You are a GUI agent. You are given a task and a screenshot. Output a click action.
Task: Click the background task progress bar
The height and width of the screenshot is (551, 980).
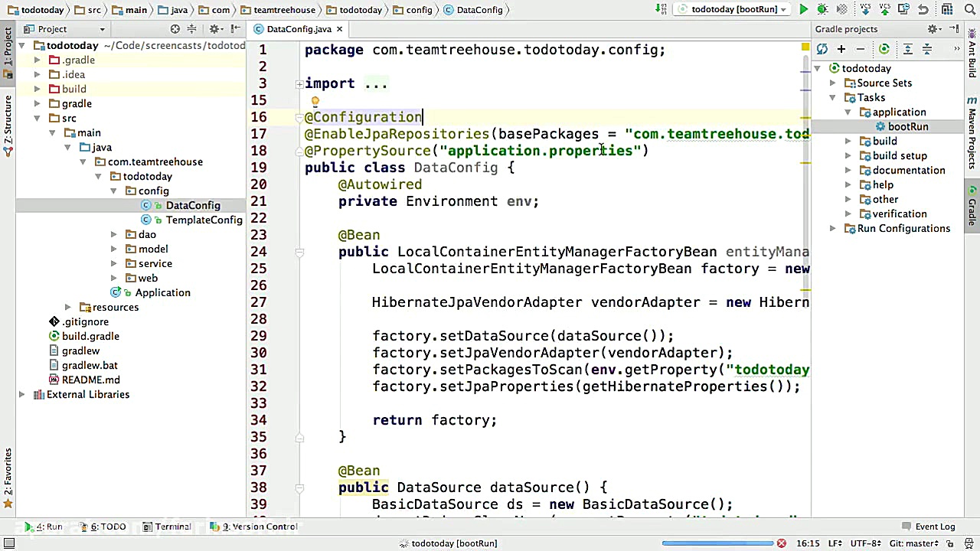(717, 543)
